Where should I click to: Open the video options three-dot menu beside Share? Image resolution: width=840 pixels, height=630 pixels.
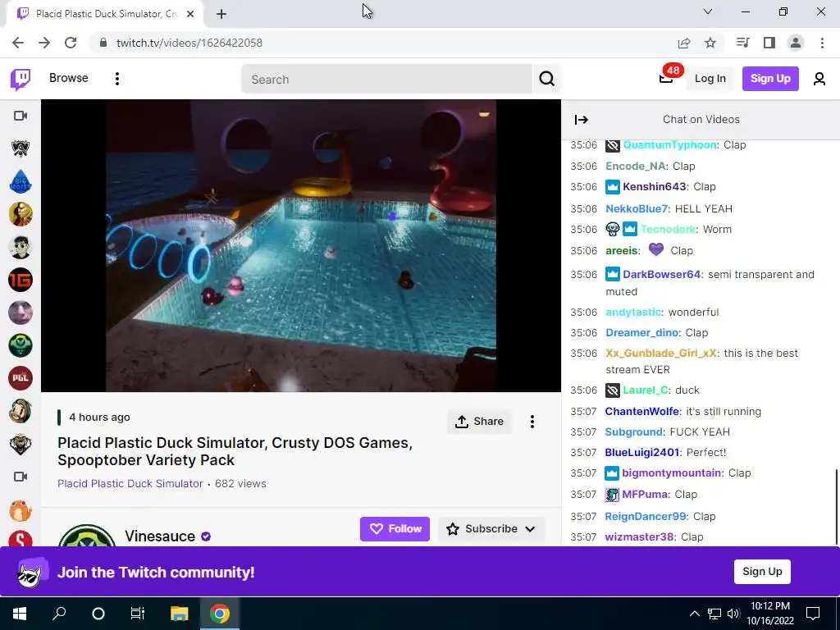coord(532,422)
